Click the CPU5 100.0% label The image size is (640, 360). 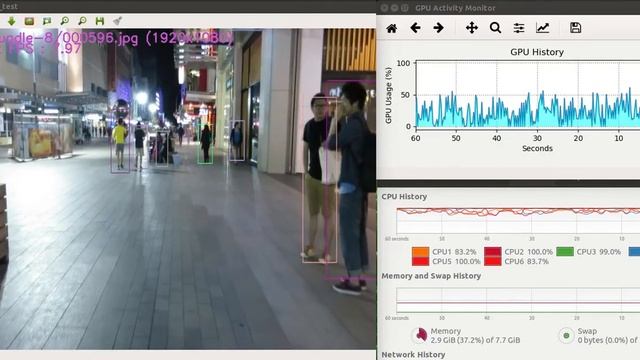(x=456, y=261)
